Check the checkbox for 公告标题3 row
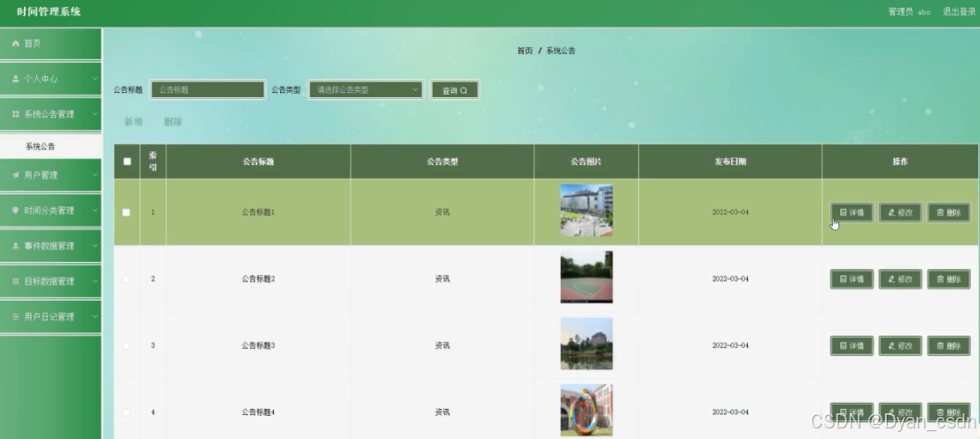The image size is (980, 439). pos(126,345)
